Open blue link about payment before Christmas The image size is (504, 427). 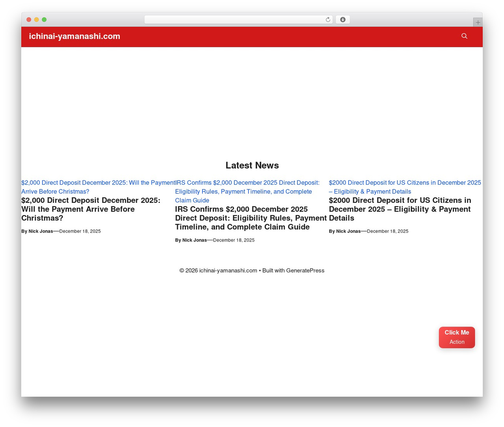pos(98,187)
